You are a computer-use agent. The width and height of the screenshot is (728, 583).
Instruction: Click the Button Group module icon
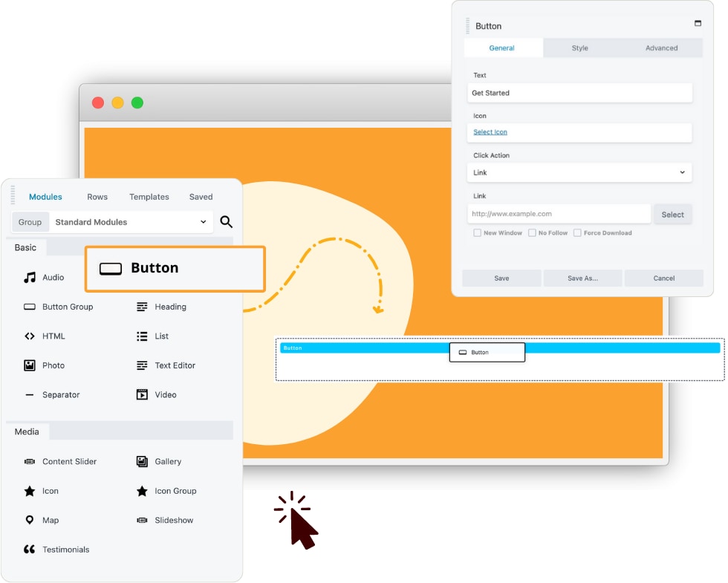[30, 307]
